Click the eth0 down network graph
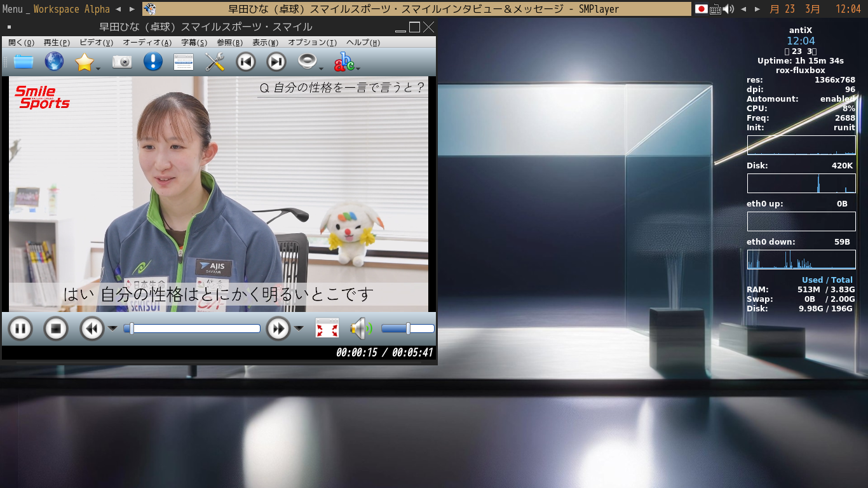Viewport: 868px width, 488px height. pyautogui.click(x=801, y=259)
